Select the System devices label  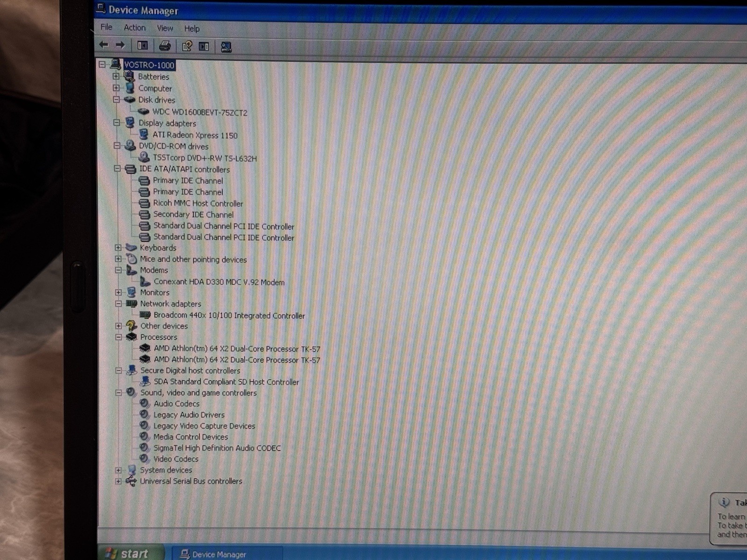[x=166, y=470]
